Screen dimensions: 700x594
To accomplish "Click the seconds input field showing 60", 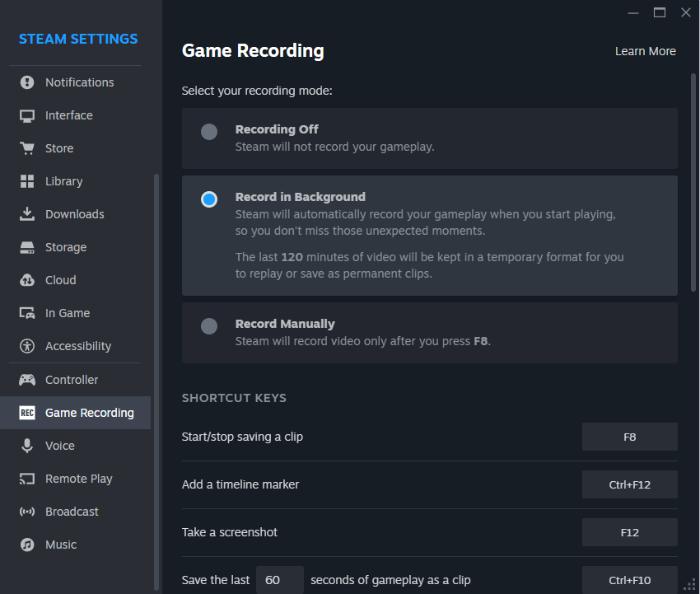I will [280, 580].
